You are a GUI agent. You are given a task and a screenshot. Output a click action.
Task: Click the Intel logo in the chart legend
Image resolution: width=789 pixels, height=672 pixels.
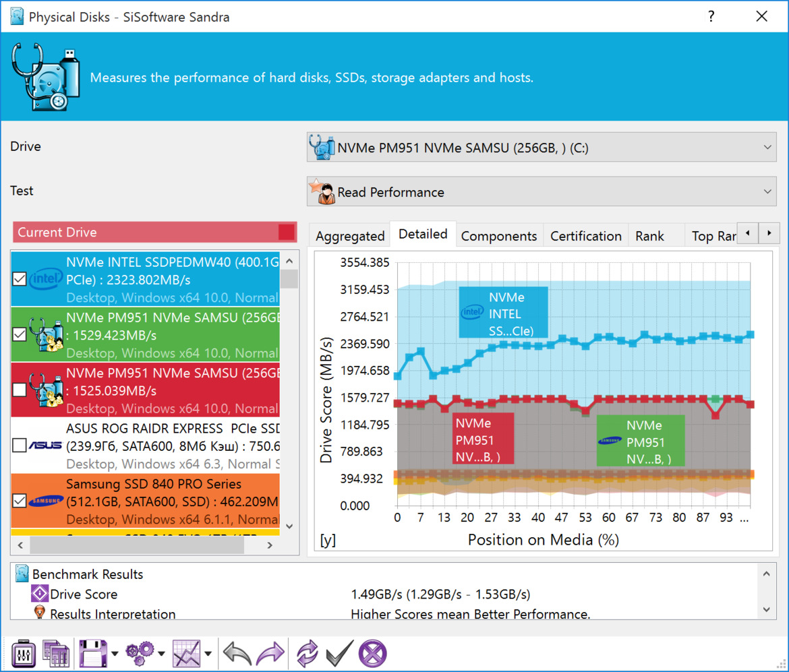coord(472,312)
